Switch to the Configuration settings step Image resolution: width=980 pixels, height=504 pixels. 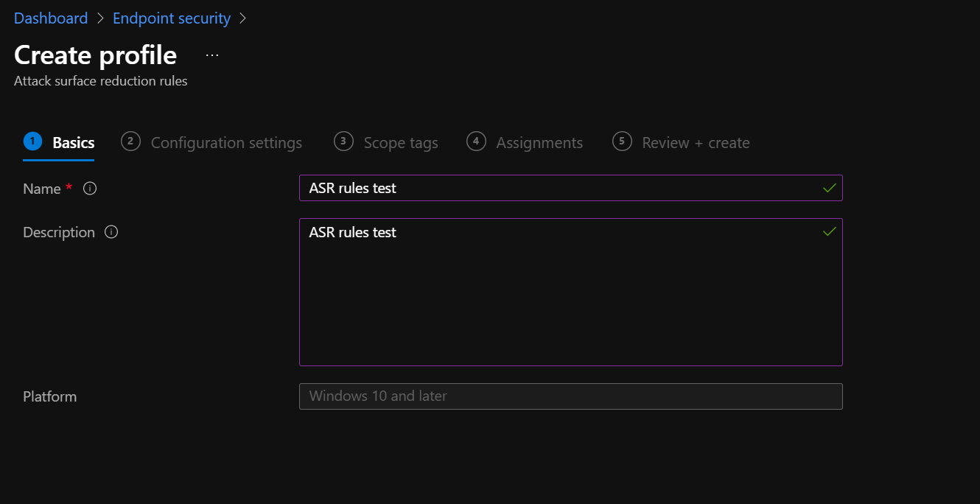(226, 142)
